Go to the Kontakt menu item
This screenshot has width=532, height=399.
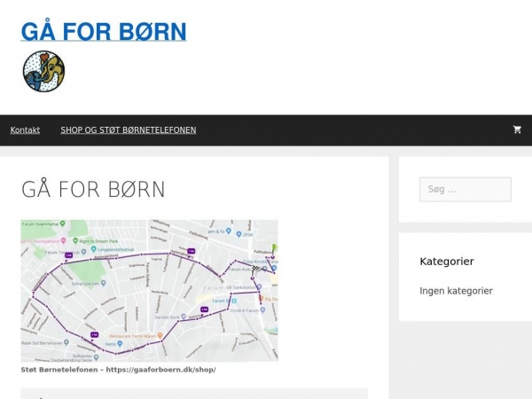click(25, 130)
